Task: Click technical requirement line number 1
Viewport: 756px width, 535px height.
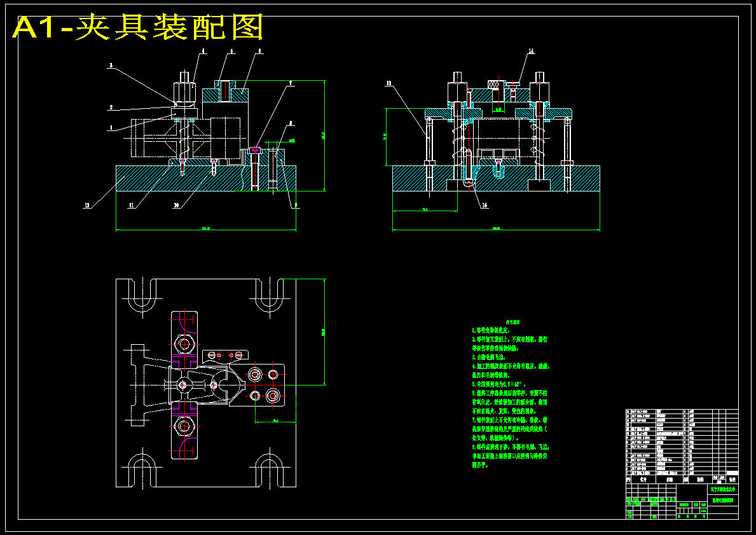Action: pos(491,330)
